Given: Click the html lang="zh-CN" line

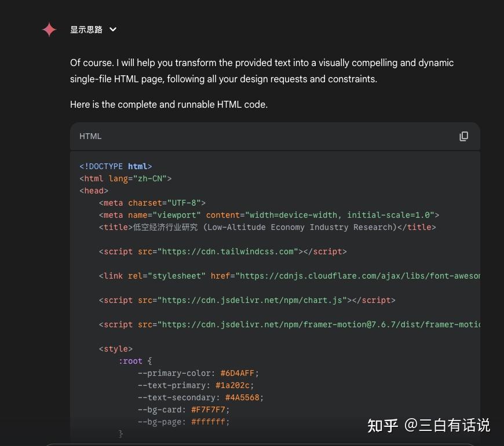Looking at the screenshot, I should point(125,178).
